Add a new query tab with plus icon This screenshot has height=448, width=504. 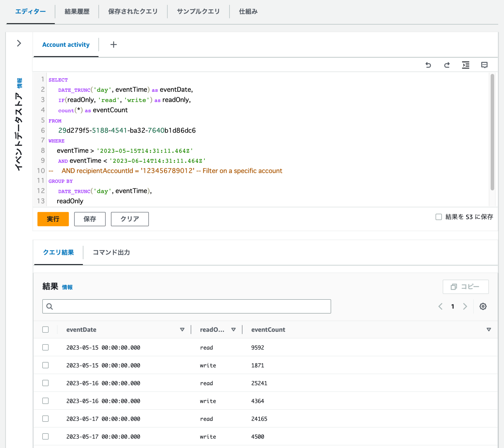point(113,45)
